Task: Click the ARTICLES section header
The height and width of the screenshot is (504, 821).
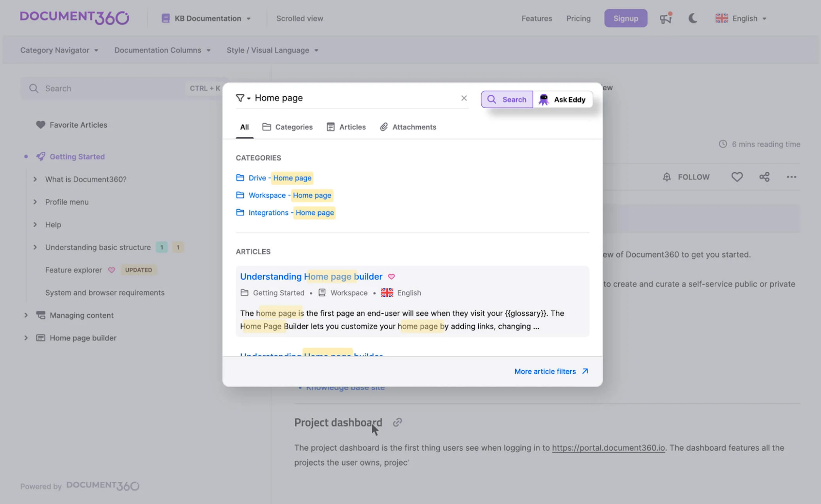Action: coord(253,252)
